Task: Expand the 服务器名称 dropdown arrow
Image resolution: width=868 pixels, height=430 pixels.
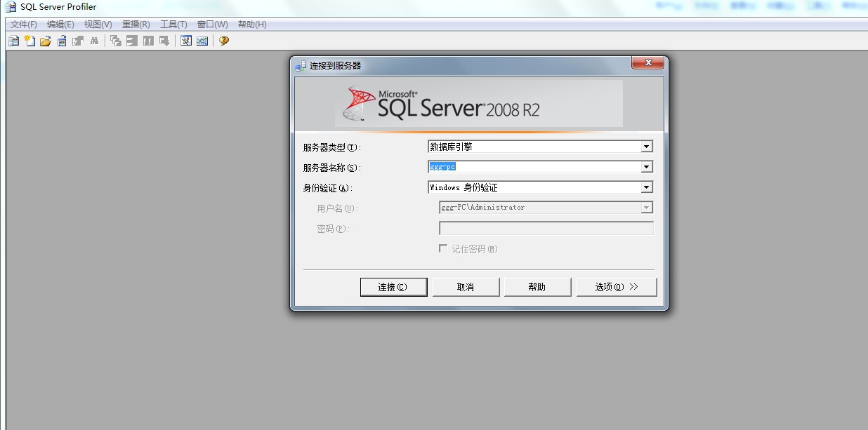Action: [647, 166]
